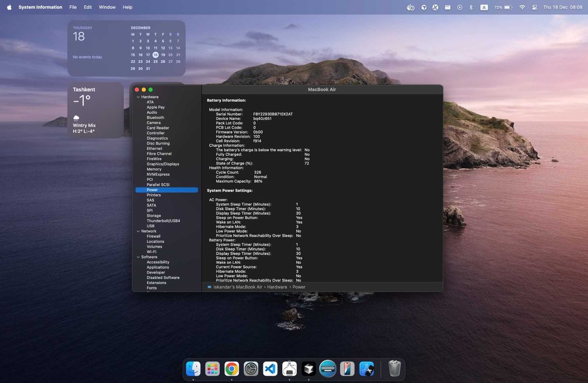Open the File menu
Viewport: 588px width, 383px height.
73,7
